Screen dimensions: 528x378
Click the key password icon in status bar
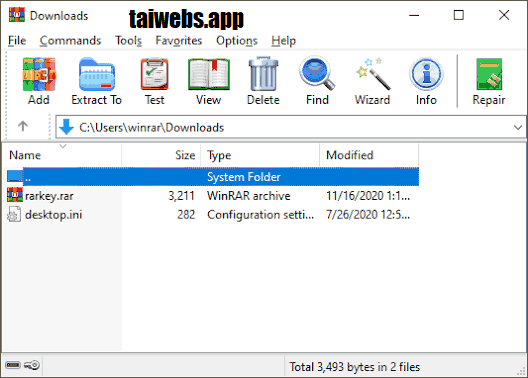pos(32,365)
